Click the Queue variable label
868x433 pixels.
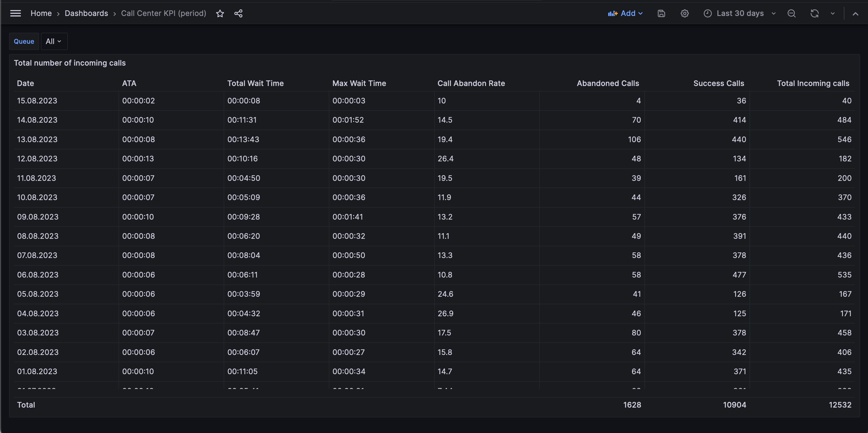pos(24,41)
